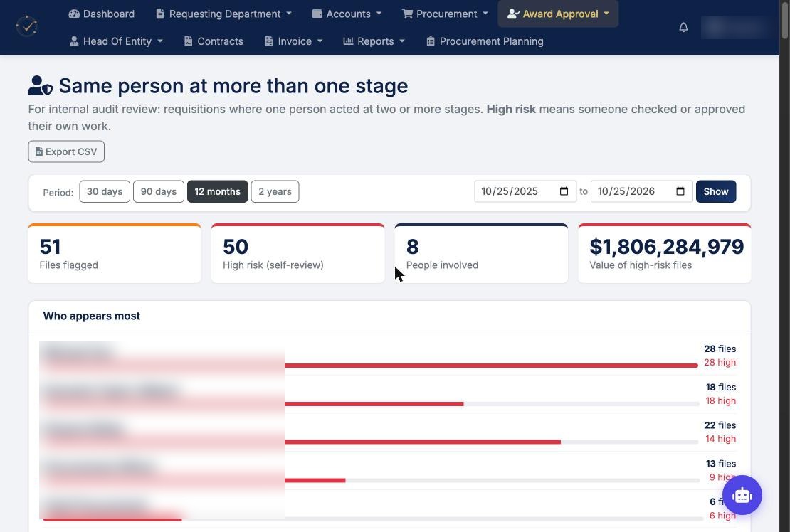
Task: Expand the Reports dropdown caret
Action: click(x=402, y=41)
